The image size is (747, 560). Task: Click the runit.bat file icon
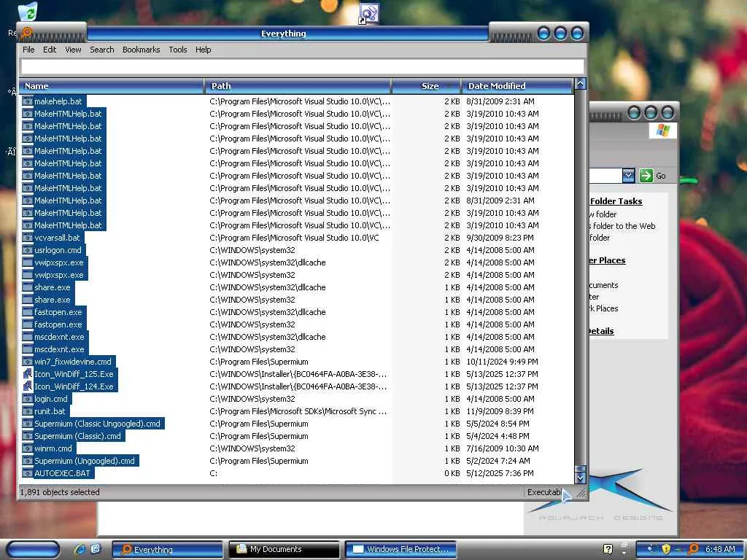click(28, 411)
